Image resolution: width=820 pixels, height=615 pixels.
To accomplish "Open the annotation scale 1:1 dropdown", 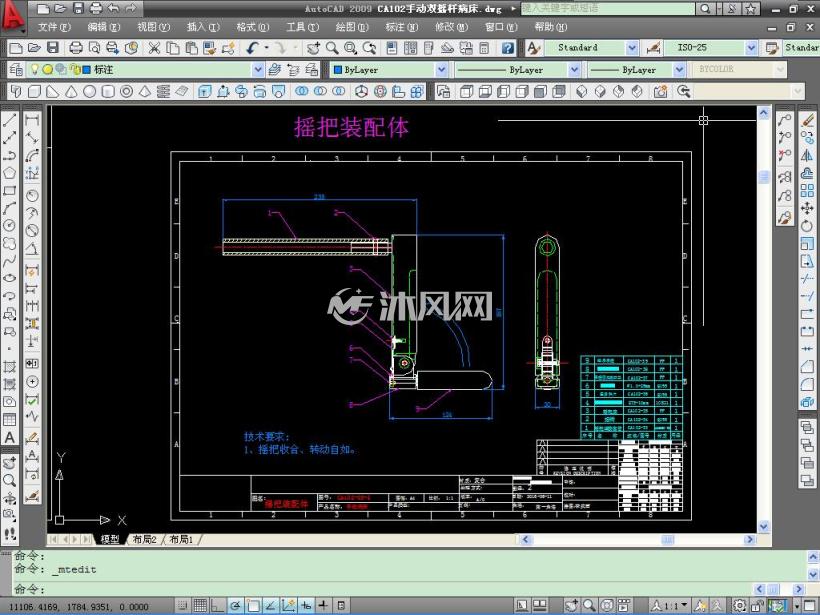I will coord(669,606).
